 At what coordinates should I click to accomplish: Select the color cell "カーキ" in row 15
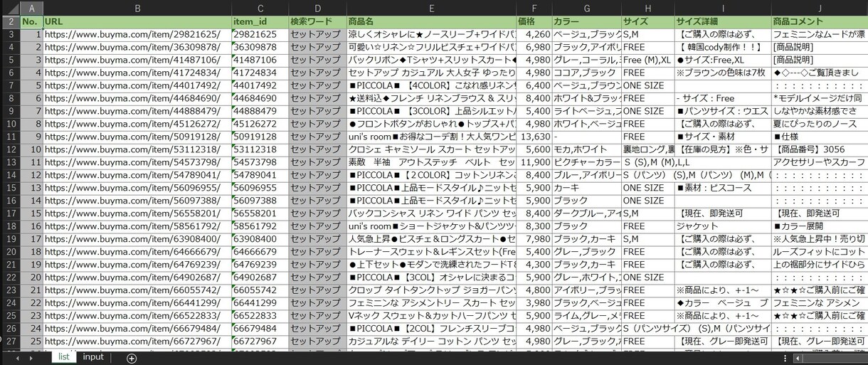[586, 188]
